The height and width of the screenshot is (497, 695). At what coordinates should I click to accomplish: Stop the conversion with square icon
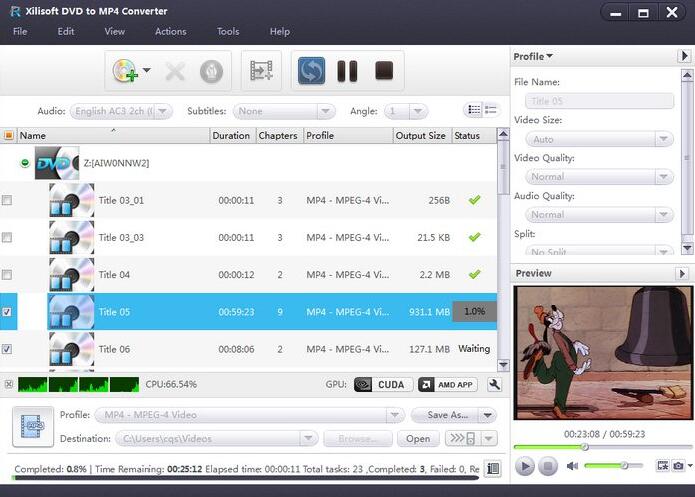coord(384,70)
